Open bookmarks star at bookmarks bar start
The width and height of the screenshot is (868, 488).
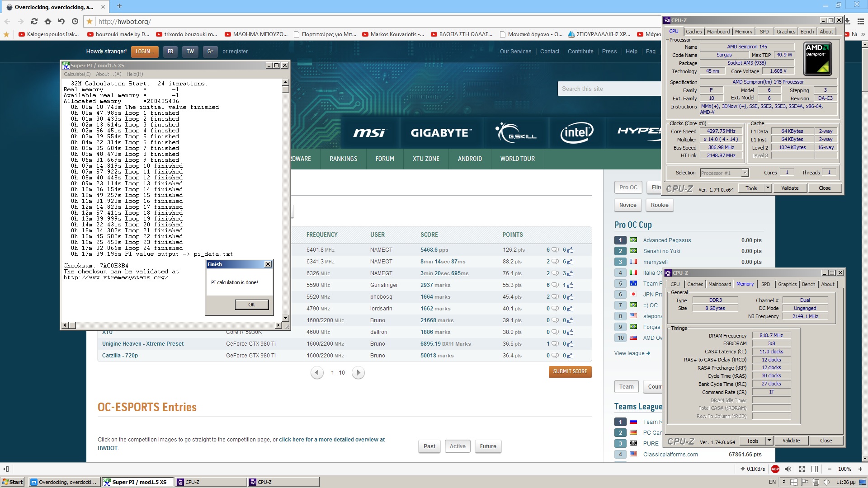pos(6,34)
